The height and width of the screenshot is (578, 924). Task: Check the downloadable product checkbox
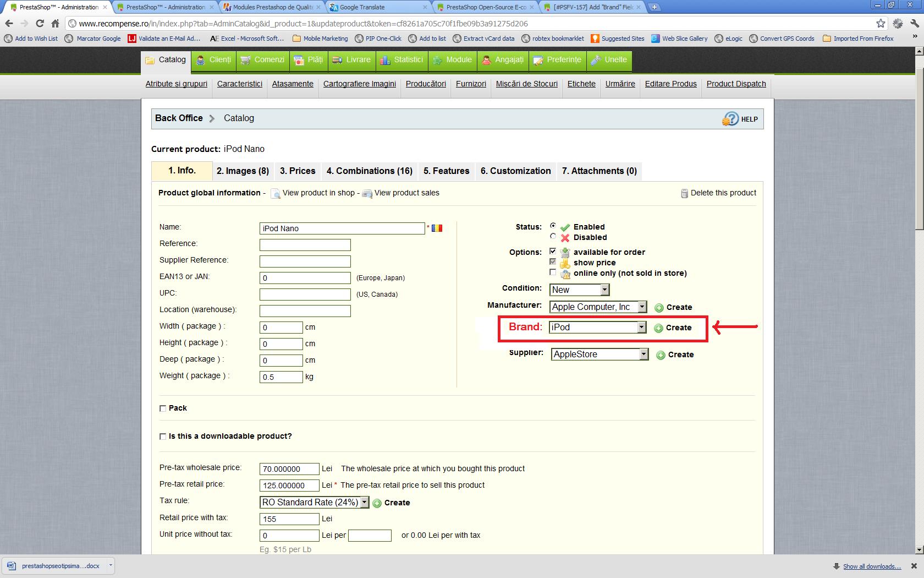point(163,437)
